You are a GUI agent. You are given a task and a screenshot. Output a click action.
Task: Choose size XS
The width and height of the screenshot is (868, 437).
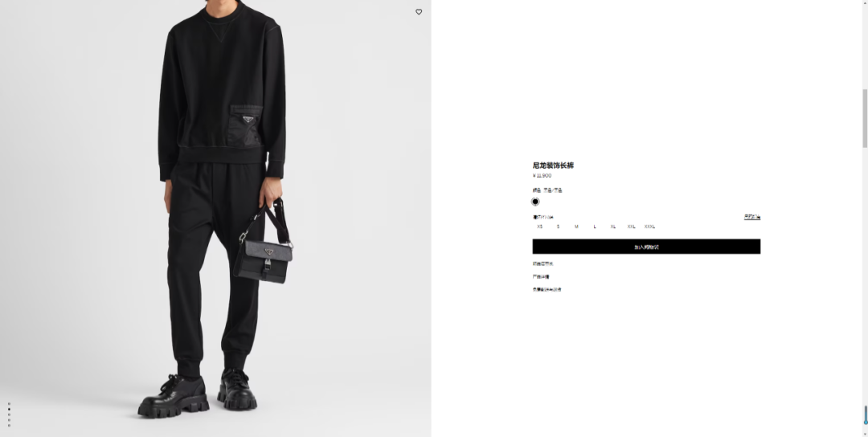(540, 227)
